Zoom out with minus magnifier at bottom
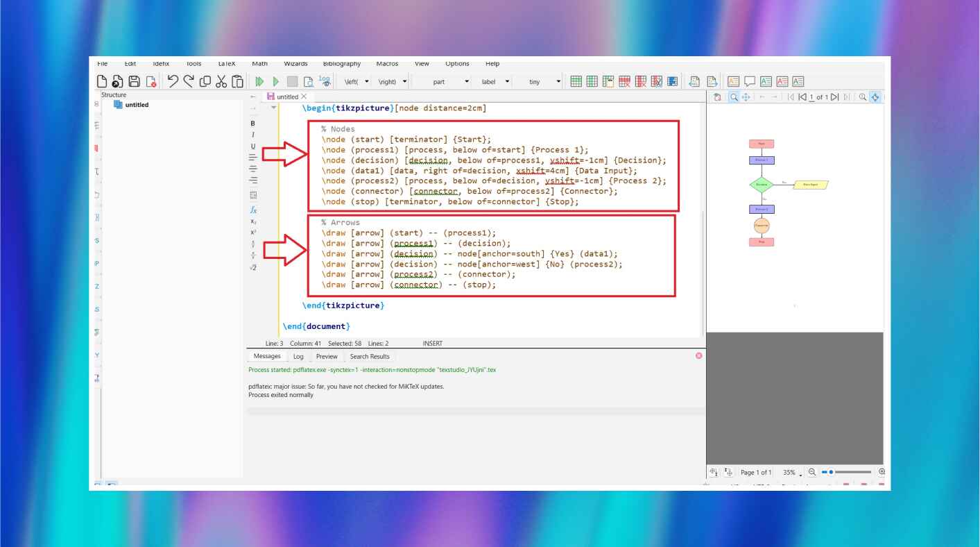Image resolution: width=980 pixels, height=547 pixels. [x=811, y=472]
